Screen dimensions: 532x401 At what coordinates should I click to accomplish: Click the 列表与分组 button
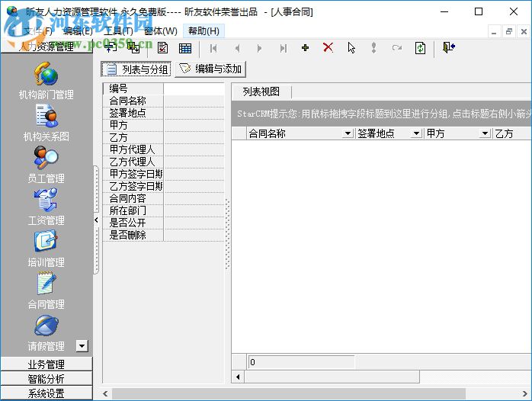click(136, 69)
